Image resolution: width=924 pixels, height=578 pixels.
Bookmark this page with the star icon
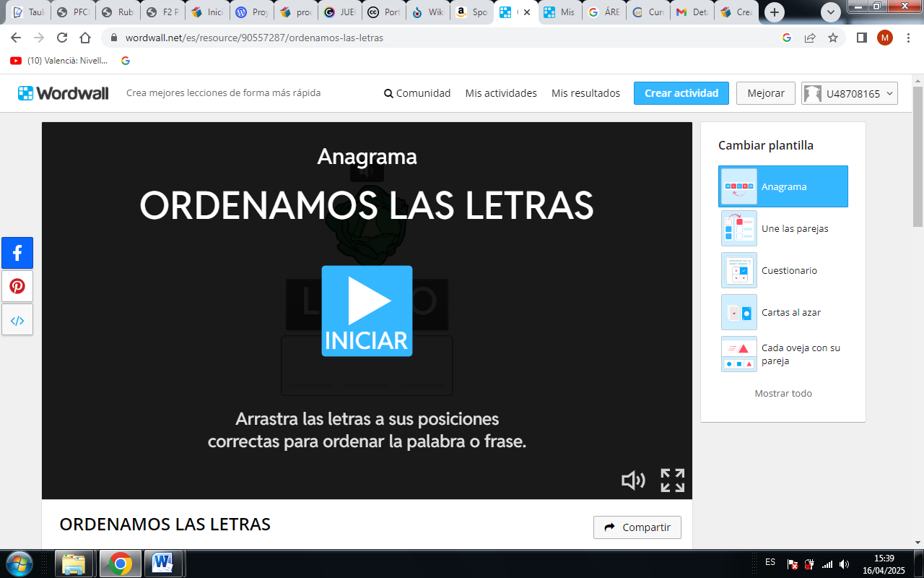[833, 38]
